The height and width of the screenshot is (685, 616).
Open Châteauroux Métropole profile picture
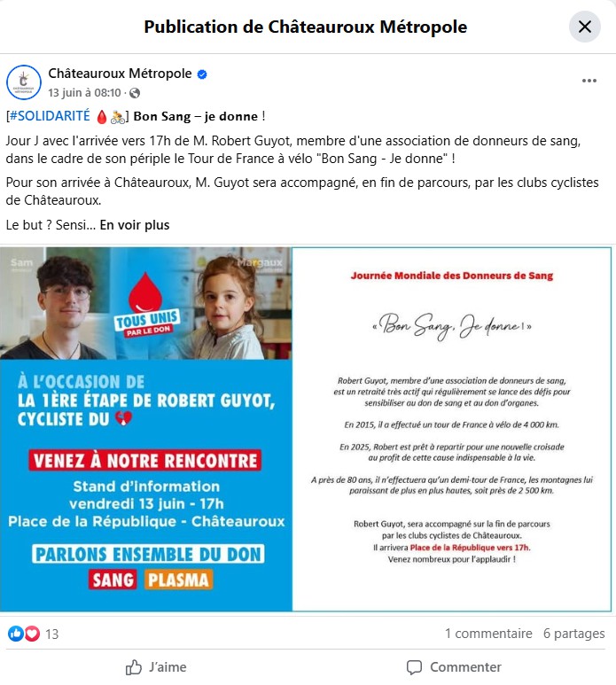[x=24, y=82]
